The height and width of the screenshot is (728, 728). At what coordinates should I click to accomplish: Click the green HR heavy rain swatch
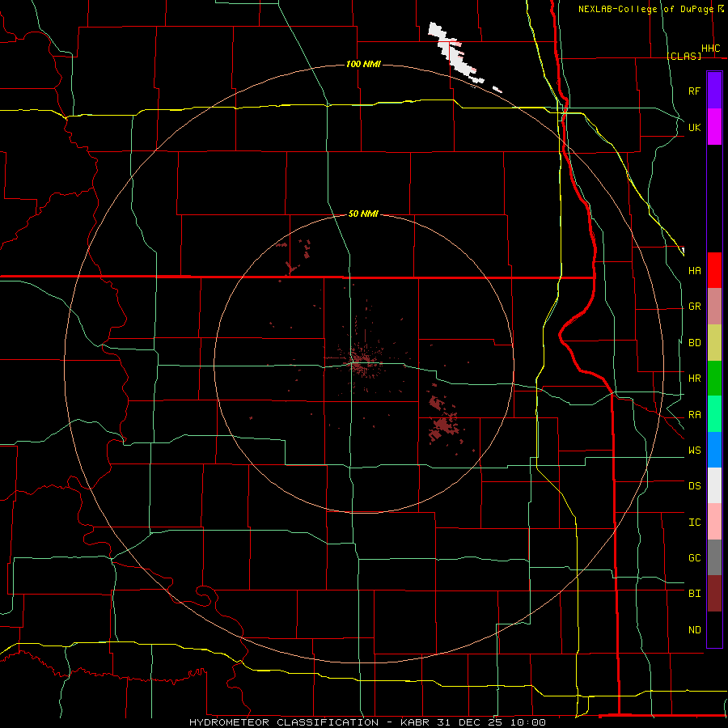click(x=714, y=378)
